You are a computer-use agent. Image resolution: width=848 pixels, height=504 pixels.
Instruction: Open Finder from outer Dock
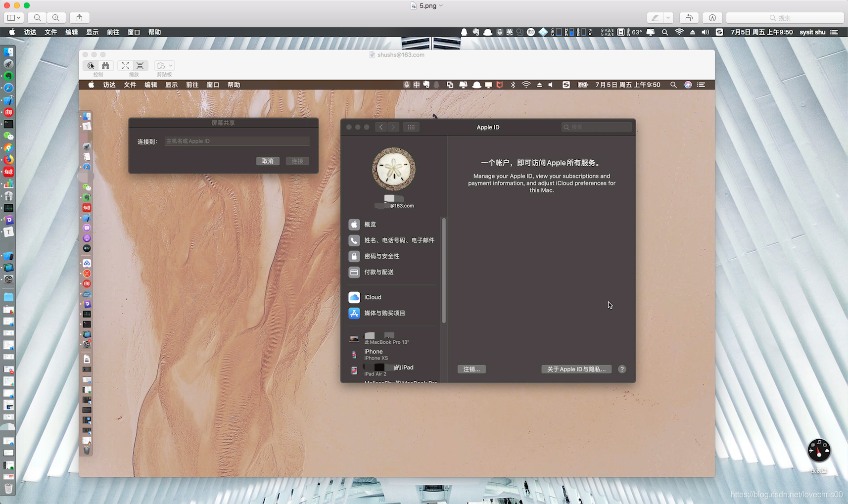click(x=8, y=52)
